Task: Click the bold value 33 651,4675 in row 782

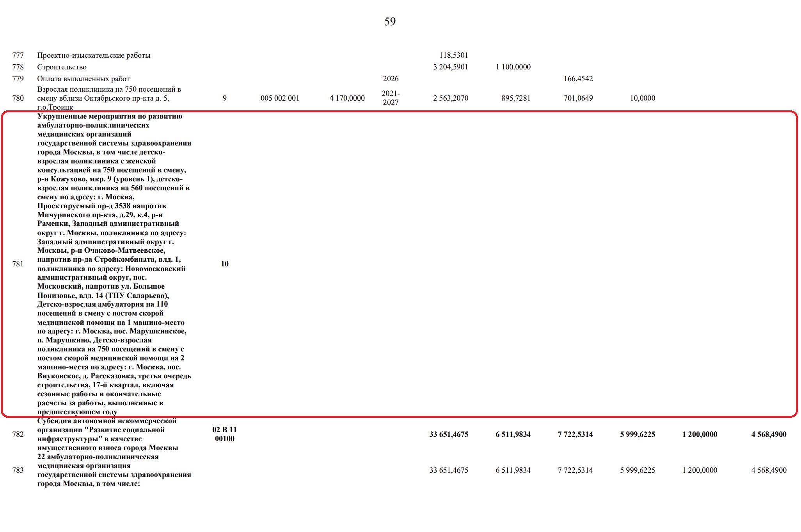Action: point(449,434)
